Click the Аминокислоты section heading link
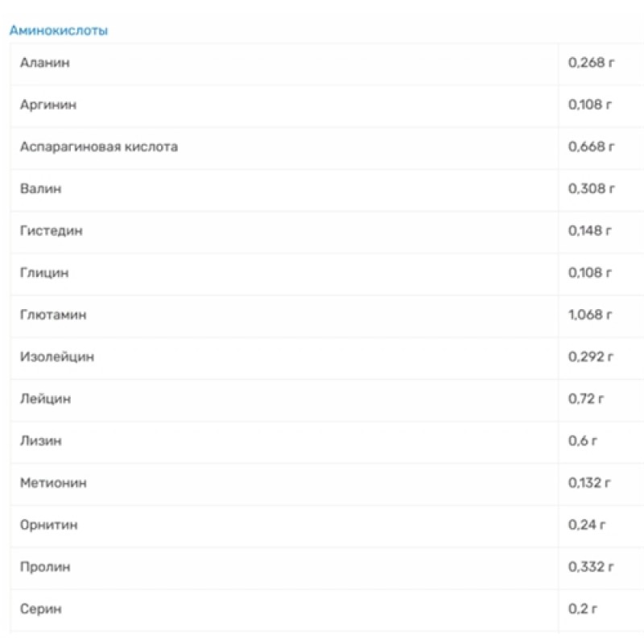Screen dimensions: 644x644 pos(58,31)
